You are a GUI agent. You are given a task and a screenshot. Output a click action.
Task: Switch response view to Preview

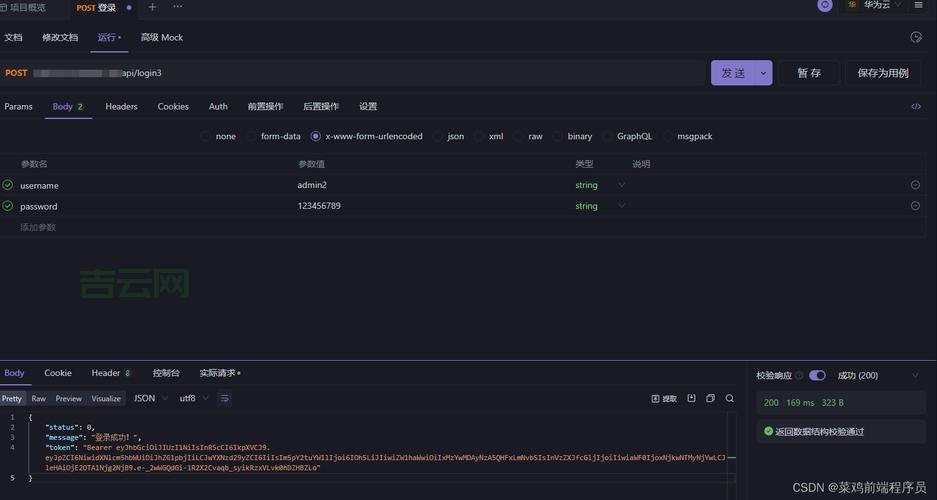point(69,398)
